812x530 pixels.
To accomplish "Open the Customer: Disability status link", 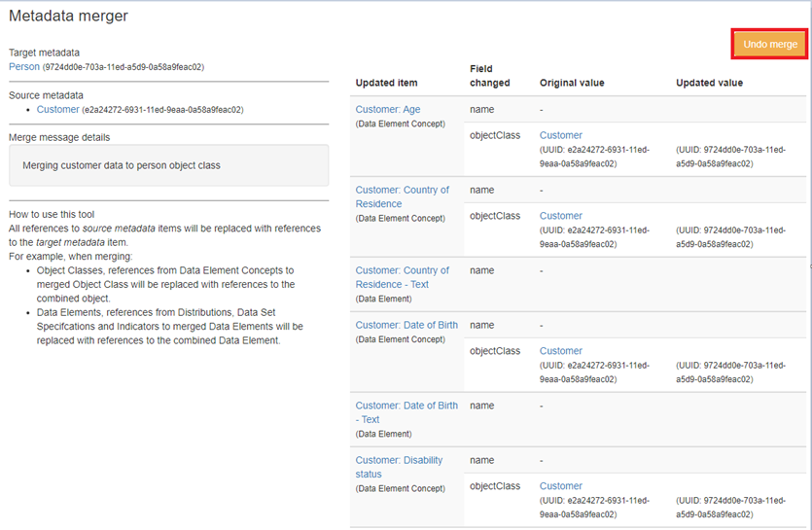I will point(399,467).
